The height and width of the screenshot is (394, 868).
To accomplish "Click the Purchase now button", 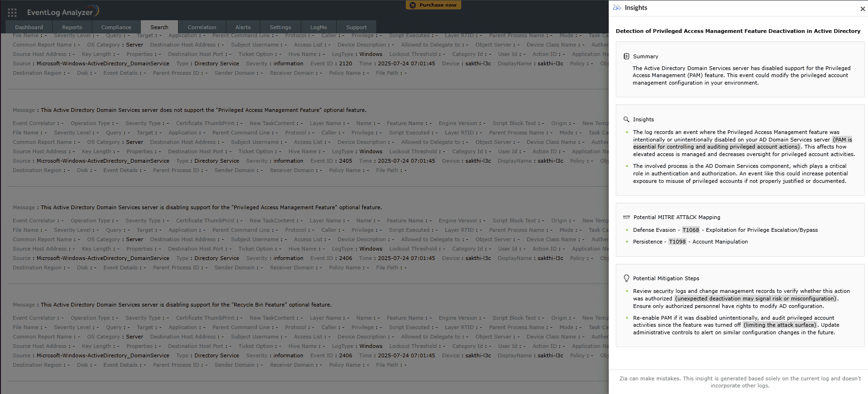I will point(434,5).
